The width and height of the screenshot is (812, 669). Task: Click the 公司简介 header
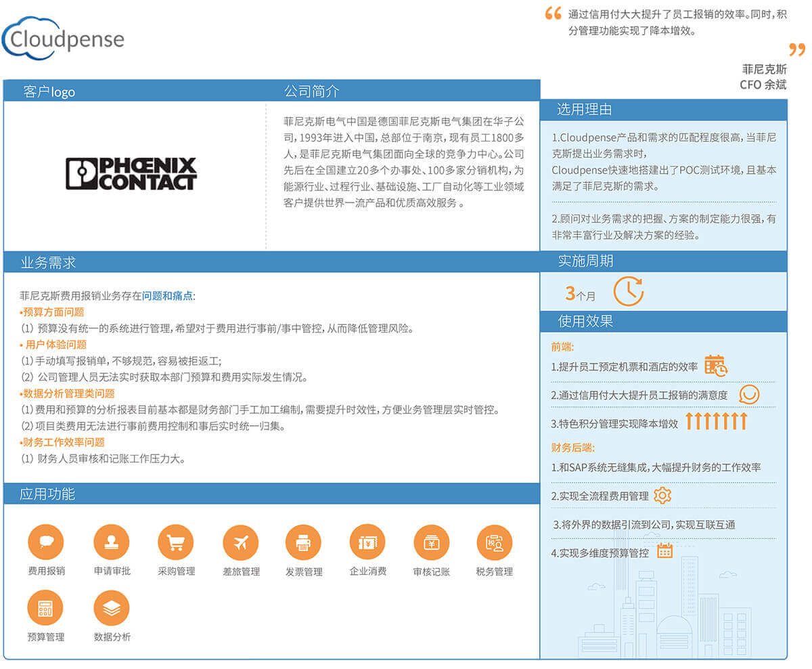[311, 91]
